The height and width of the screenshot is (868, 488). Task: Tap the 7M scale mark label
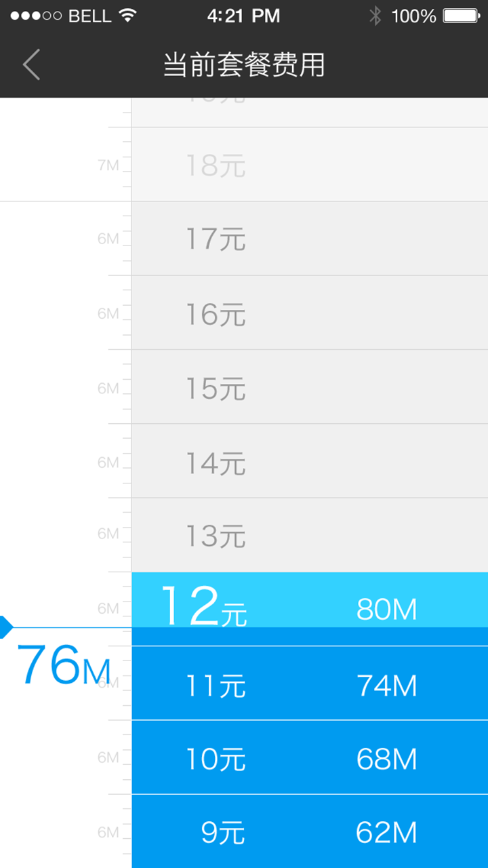coord(108,165)
